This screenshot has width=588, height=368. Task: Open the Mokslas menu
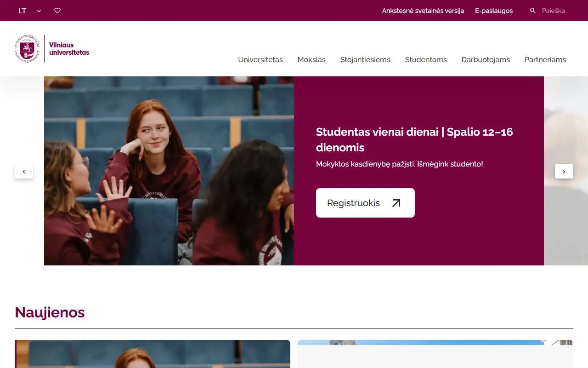coord(311,59)
